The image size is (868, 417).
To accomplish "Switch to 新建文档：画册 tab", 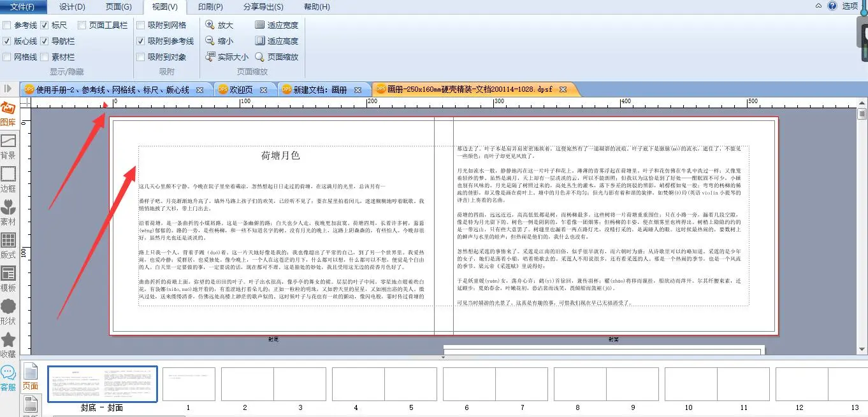I will click(319, 90).
